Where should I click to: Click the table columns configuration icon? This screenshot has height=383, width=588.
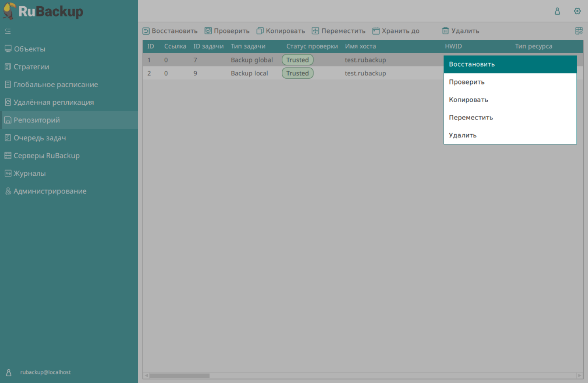click(x=579, y=31)
